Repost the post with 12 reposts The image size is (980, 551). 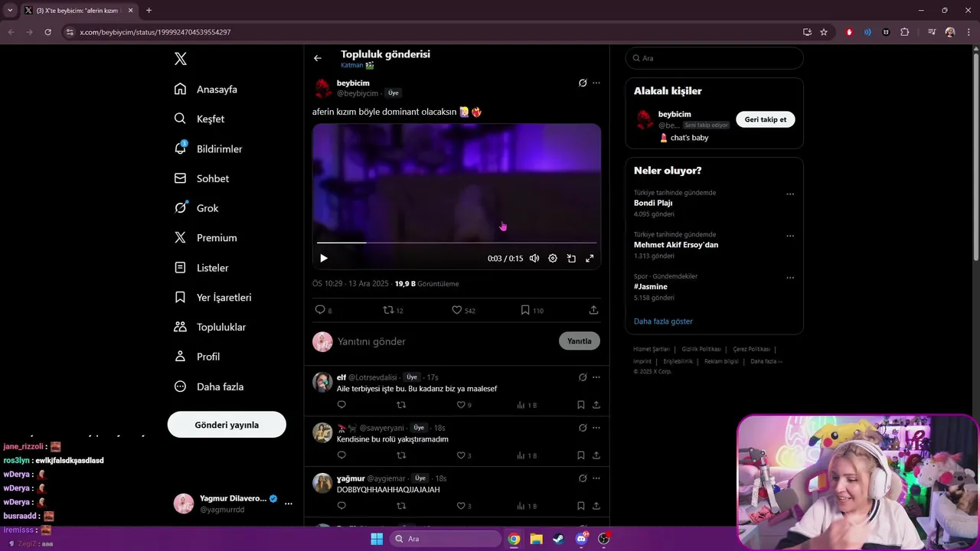[393, 310]
